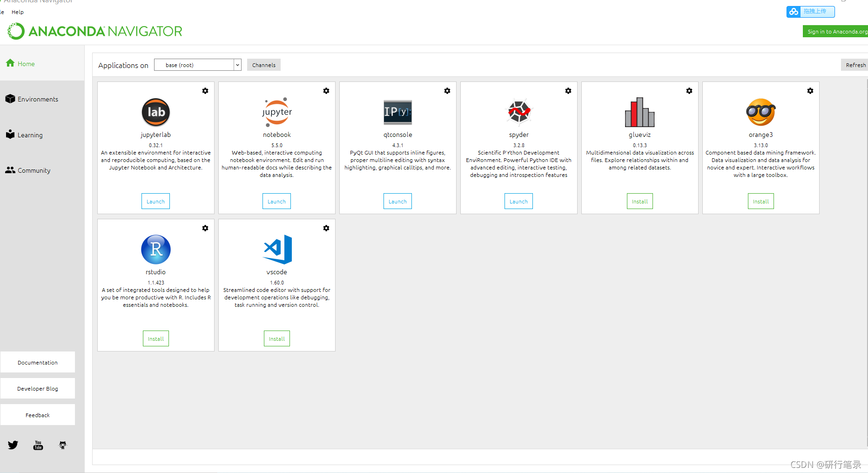Image resolution: width=868 pixels, height=473 pixels.
Task: Click the 'Applications on' label
Action: pos(123,65)
